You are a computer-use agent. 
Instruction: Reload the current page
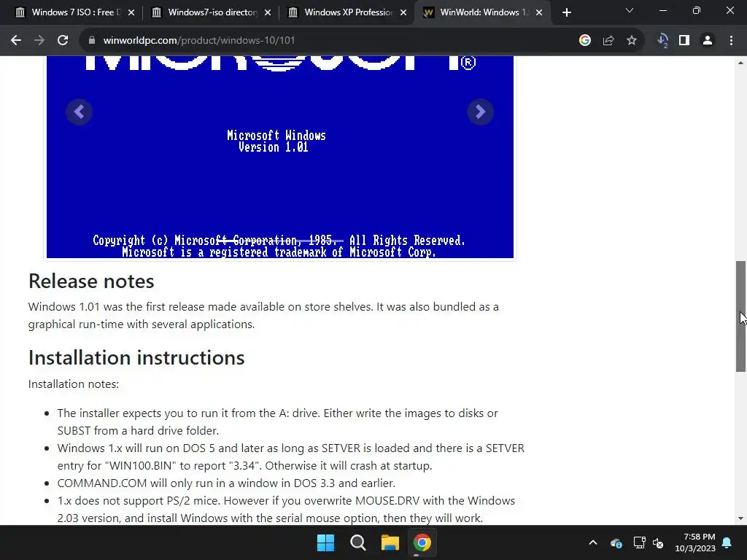(x=63, y=41)
